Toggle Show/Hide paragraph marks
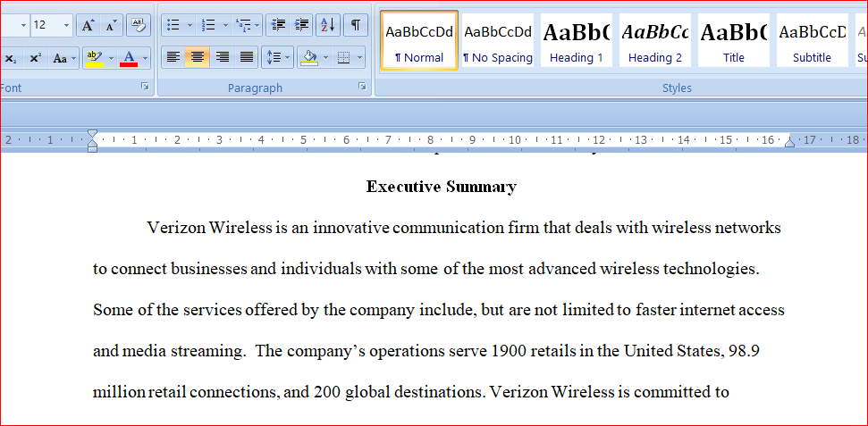The height and width of the screenshot is (426, 868). tap(356, 25)
